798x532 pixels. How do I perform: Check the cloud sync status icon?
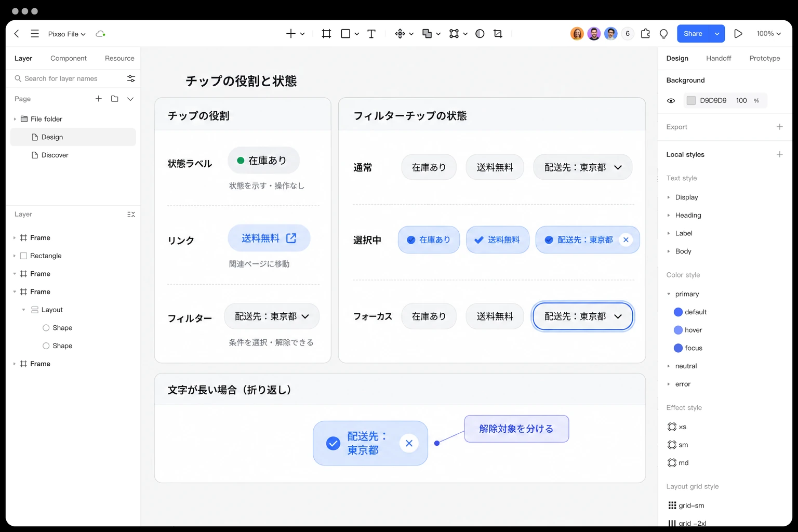100,34
